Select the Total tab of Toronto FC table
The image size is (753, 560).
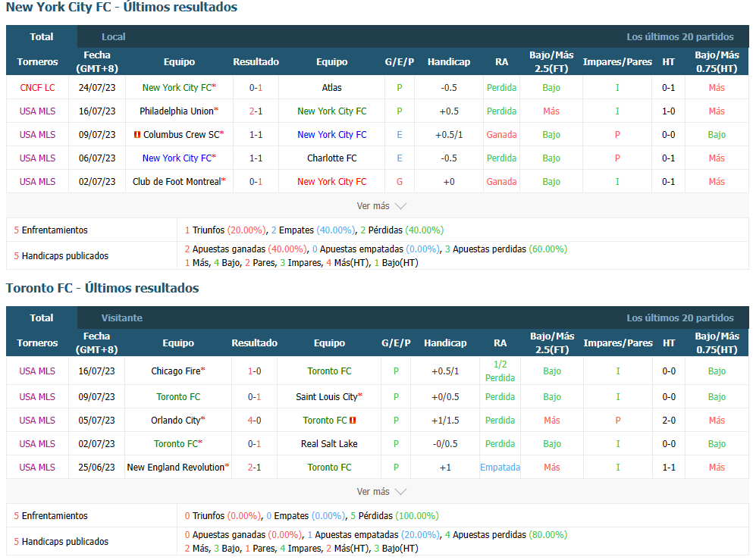tap(42, 318)
